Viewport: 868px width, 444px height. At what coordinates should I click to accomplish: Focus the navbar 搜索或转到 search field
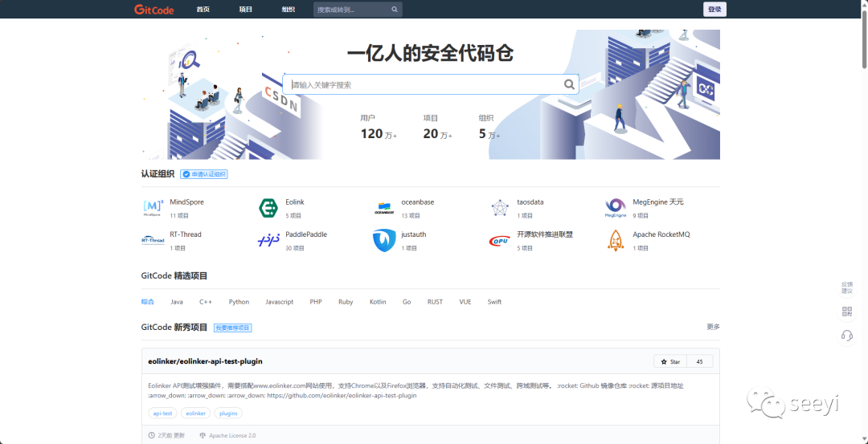point(358,10)
